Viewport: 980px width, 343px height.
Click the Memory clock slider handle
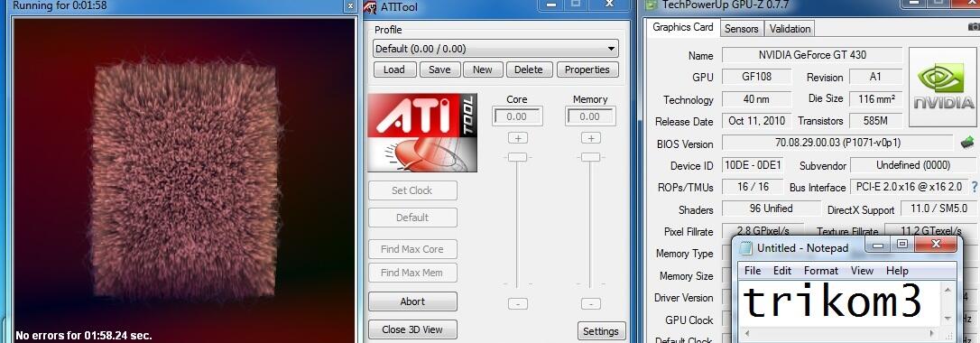(x=591, y=157)
